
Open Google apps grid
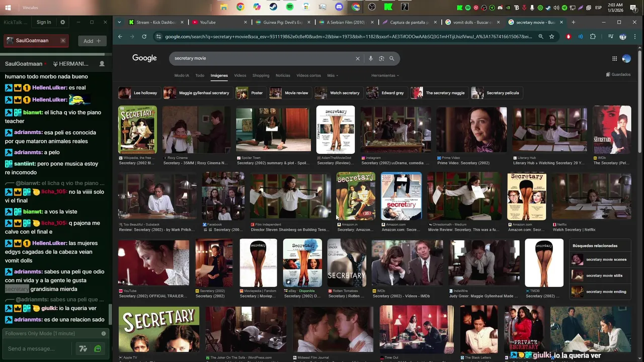click(614, 58)
